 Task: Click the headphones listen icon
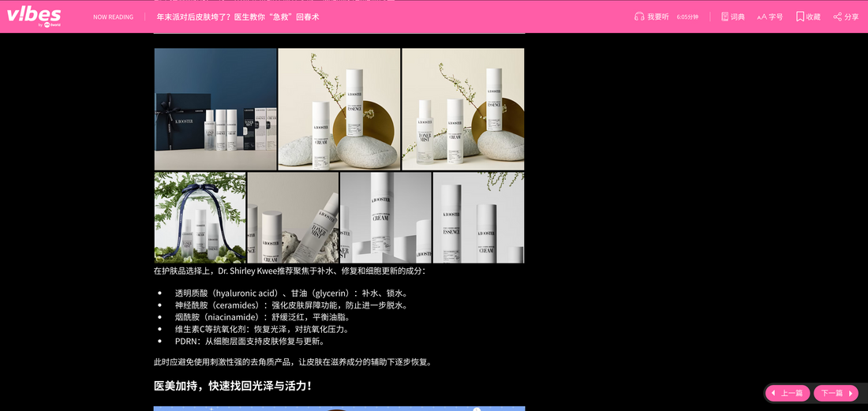[x=639, y=17]
